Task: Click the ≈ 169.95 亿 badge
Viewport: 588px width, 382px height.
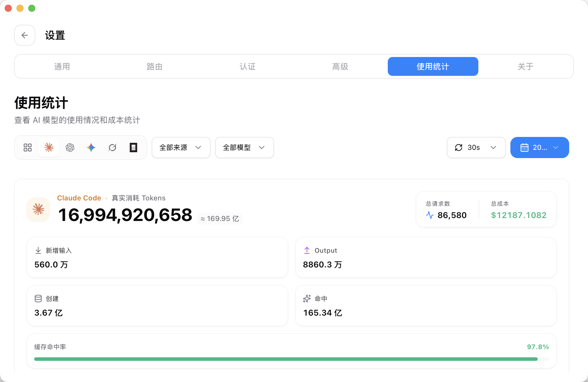Action: point(220,219)
